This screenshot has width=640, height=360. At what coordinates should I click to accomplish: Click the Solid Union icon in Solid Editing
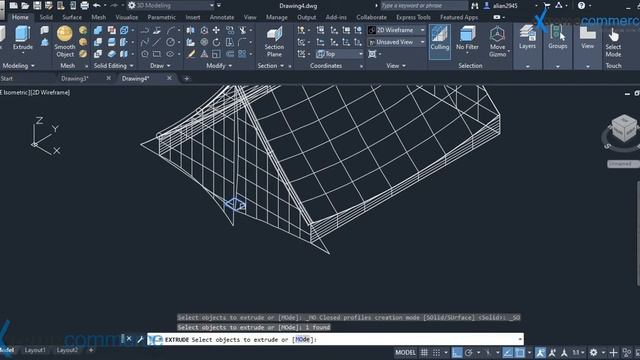point(98,30)
